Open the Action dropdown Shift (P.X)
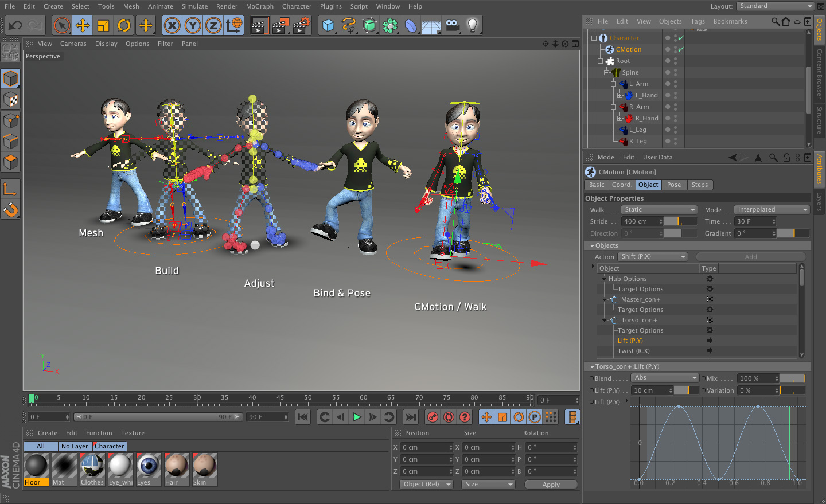Image resolution: width=826 pixels, height=504 pixels. point(653,257)
